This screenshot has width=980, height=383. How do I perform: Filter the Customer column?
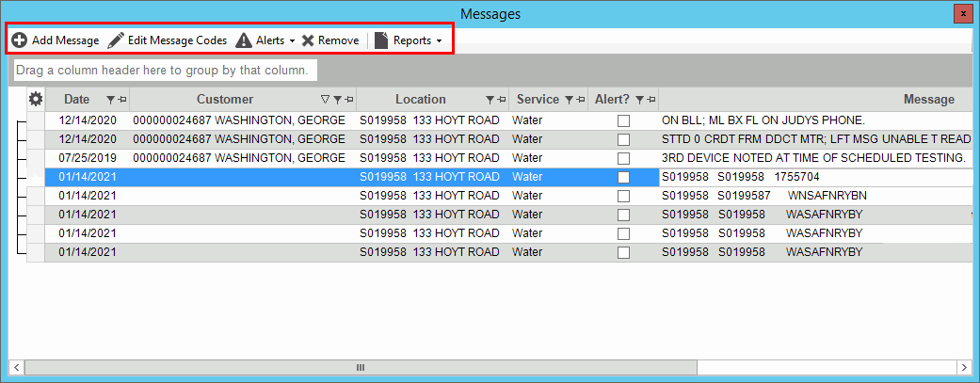[x=337, y=100]
